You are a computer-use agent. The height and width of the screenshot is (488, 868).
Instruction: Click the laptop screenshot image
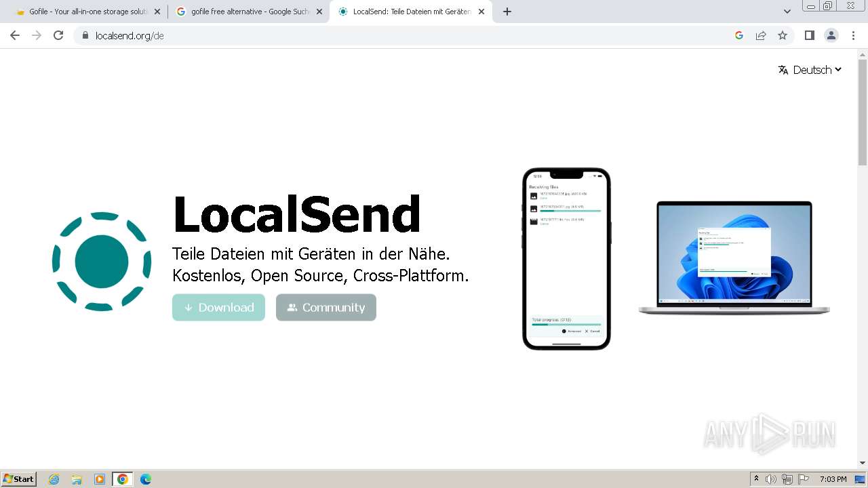(734, 258)
